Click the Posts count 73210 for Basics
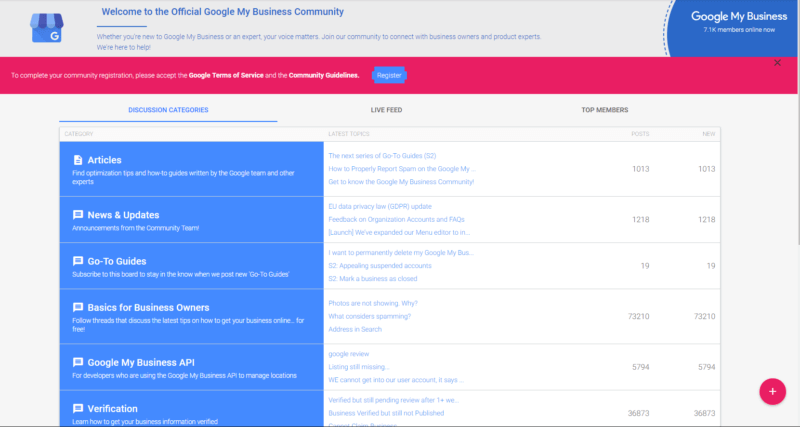Image resolution: width=800 pixels, height=427 pixels. point(639,316)
